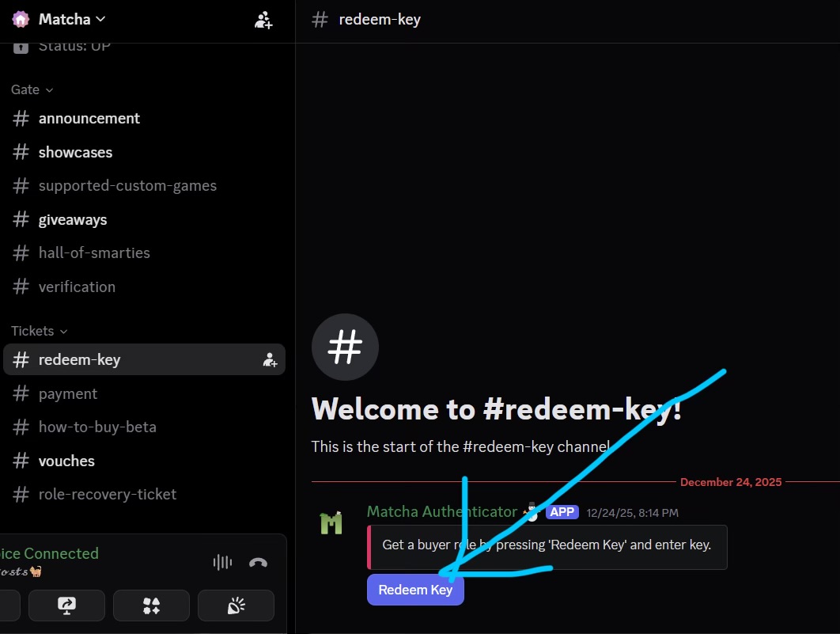840x634 pixels.
Task: Click the Matcha Authenticator username
Action: [x=441, y=512]
